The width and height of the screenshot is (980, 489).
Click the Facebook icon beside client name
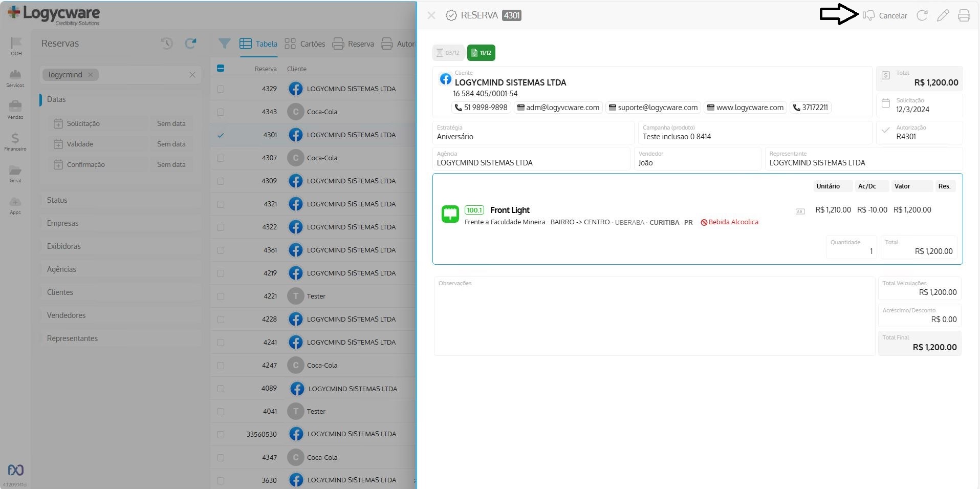pyautogui.click(x=446, y=79)
